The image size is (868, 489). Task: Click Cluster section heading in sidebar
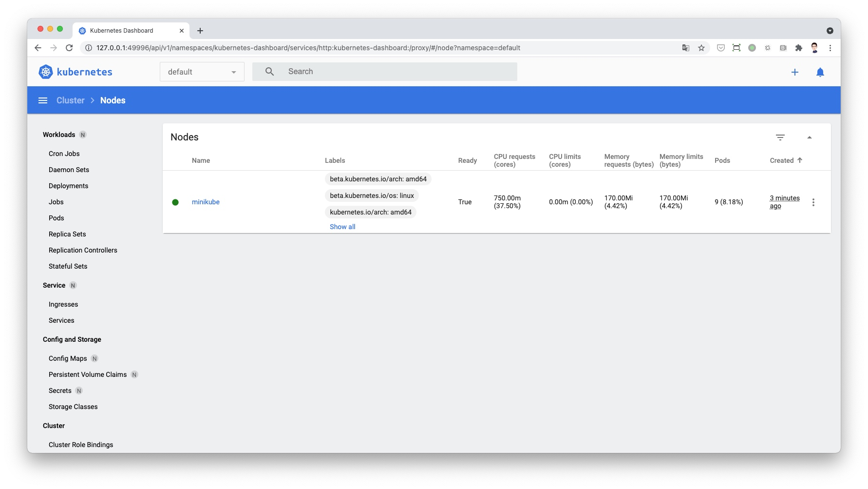(54, 426)
